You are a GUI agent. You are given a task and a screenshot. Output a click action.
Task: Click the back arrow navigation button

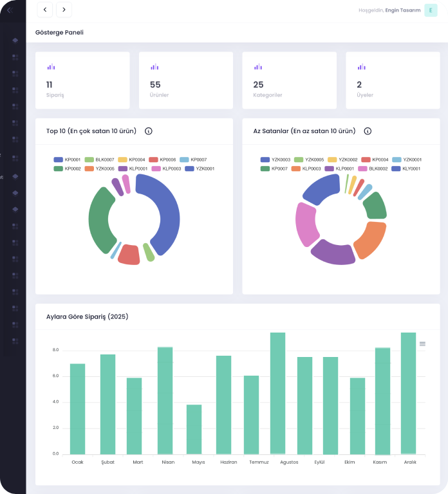coord(45,10)
